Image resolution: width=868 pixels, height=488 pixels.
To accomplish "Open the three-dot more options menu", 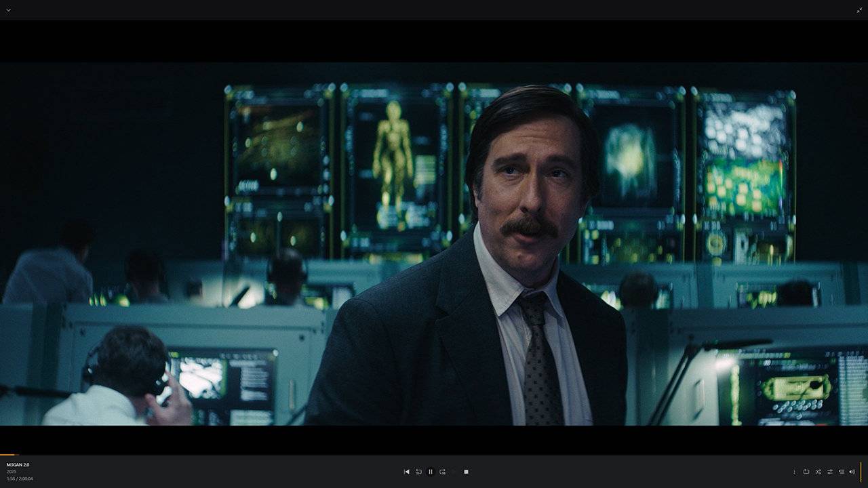I will click(x=794, y=472).
